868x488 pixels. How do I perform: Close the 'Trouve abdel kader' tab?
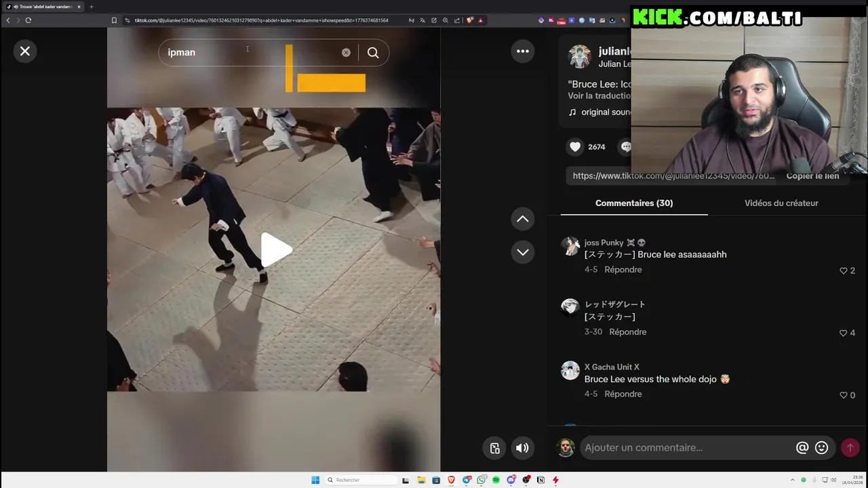point(79,7)
